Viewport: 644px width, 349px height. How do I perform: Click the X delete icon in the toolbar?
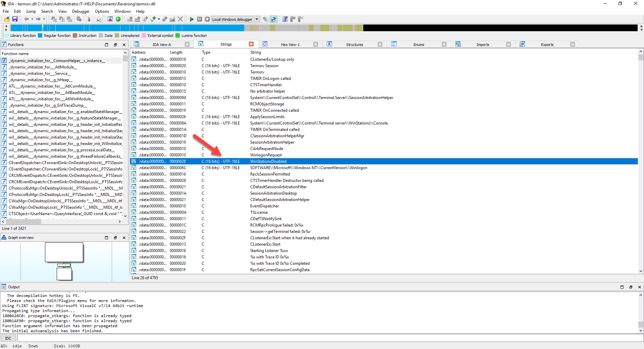pos(180,19)
